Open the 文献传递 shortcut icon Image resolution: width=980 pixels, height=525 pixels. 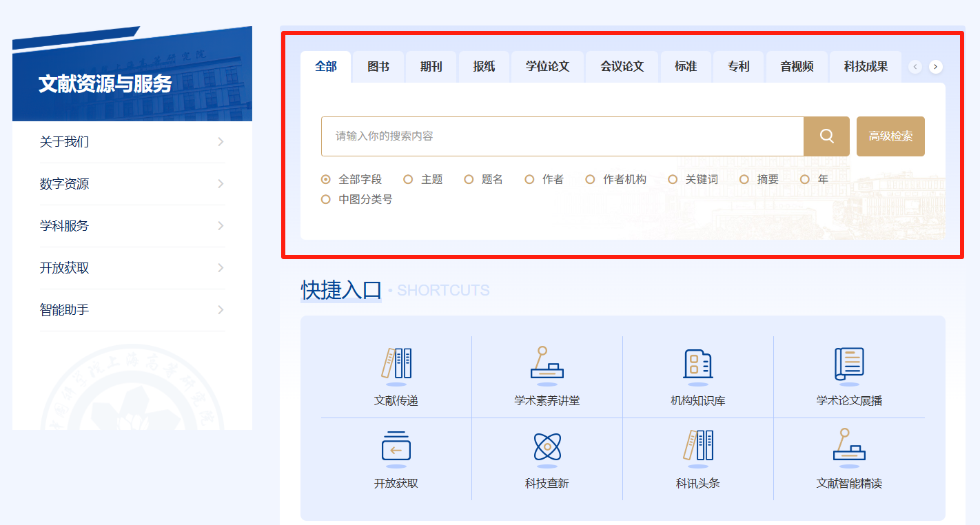(x=396, y=364)
